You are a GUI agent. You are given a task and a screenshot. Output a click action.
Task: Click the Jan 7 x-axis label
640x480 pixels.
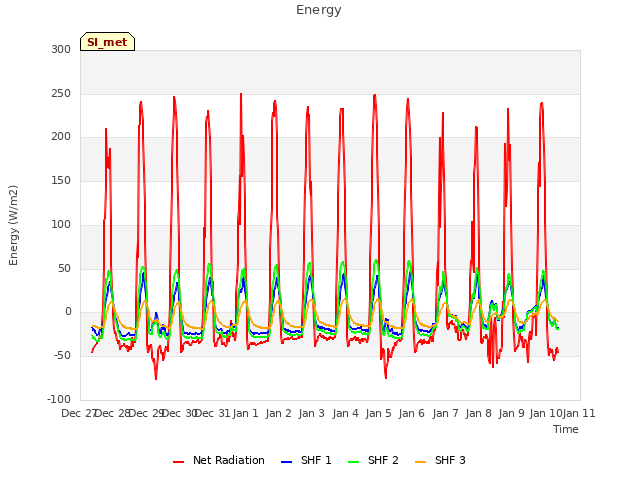445,413
